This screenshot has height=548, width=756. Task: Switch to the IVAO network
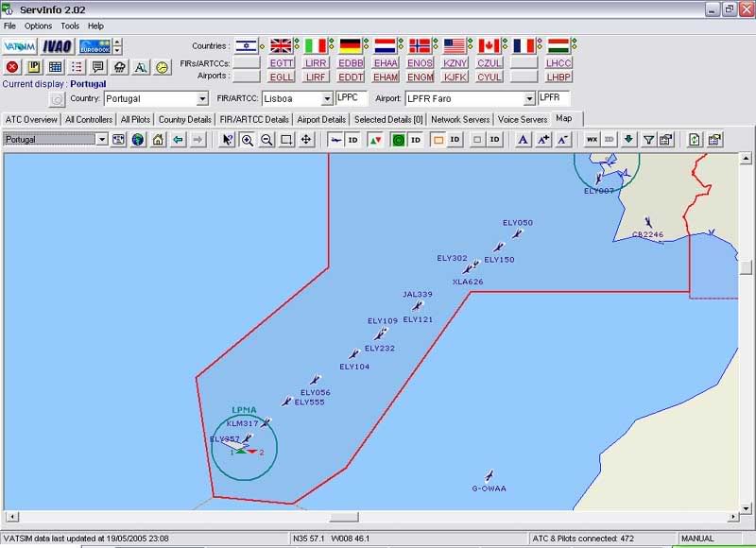[58, 46]
